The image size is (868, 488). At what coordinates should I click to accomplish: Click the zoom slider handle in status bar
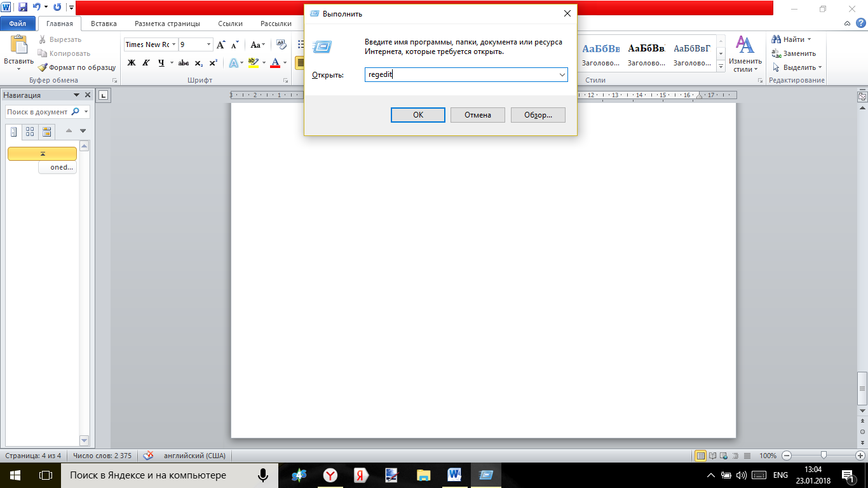coord(824,455)
